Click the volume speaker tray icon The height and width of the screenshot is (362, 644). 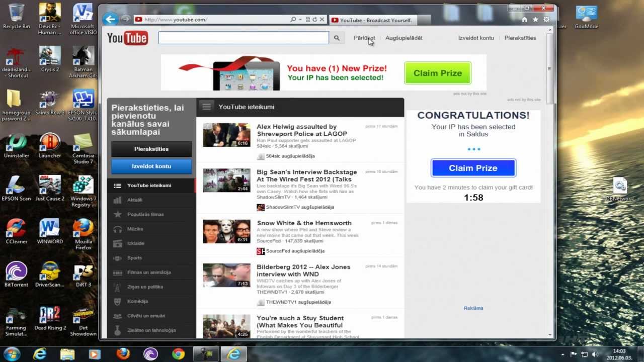pyautogui.click(x=596, y=354)
